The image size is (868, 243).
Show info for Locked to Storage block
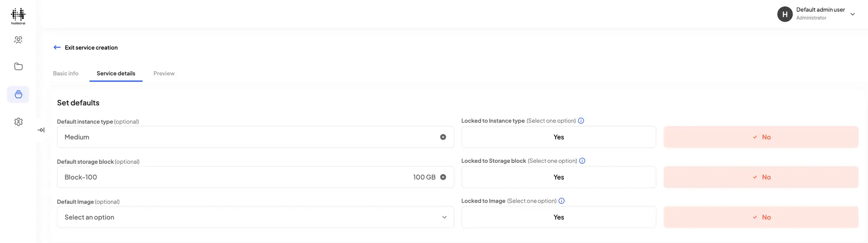click(x=582, y=161)
